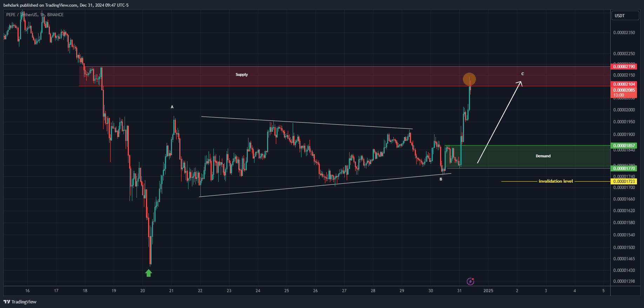Click the wave label 'B'

tap(441, 179)
